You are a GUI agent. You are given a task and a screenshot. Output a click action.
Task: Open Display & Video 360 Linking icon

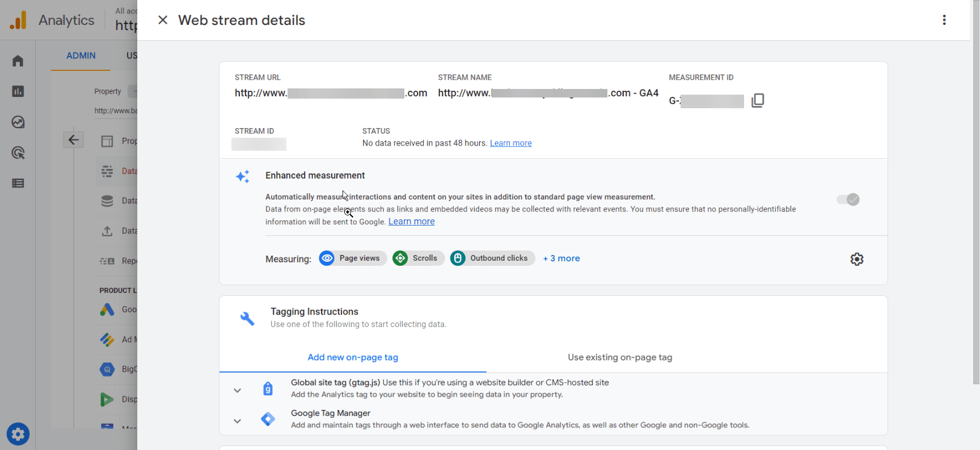point(107,400)
